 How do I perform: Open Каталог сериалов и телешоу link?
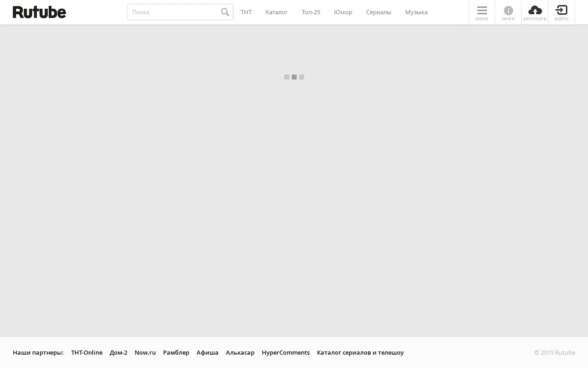tap(360, 352)
